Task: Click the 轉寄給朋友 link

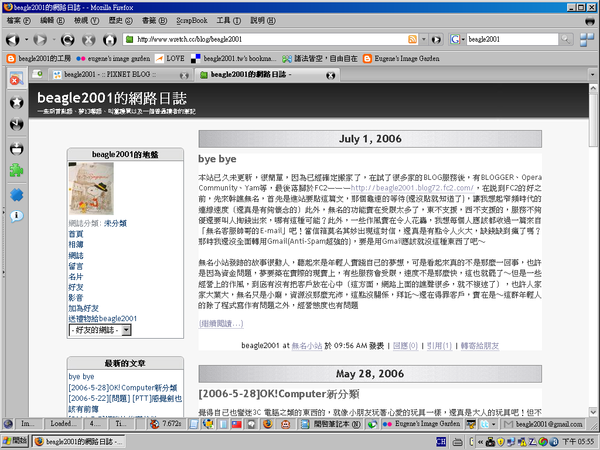Action: (x=480, y=346)
